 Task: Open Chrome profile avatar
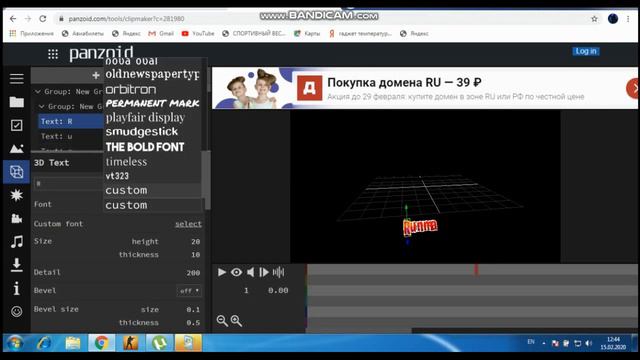point(613,19)
